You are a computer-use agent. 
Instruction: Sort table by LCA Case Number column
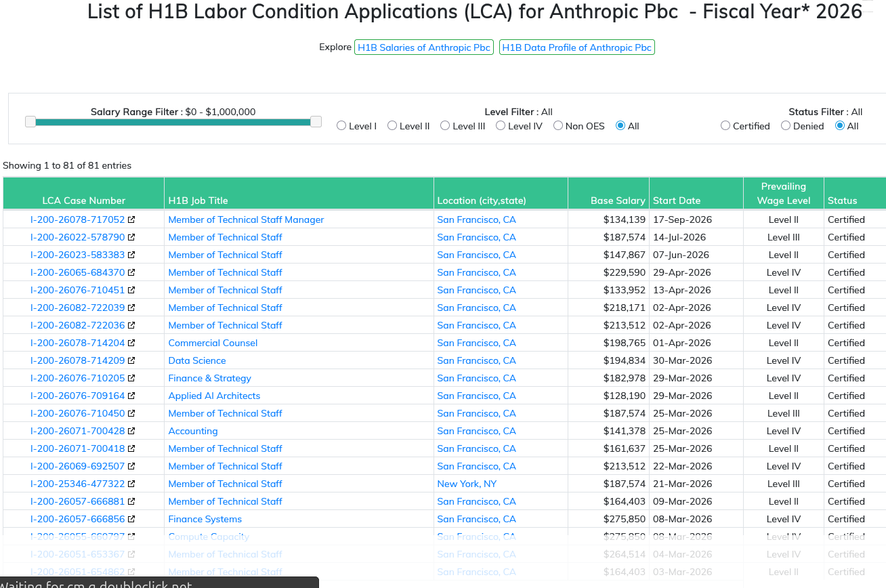(x=84, y=194)
